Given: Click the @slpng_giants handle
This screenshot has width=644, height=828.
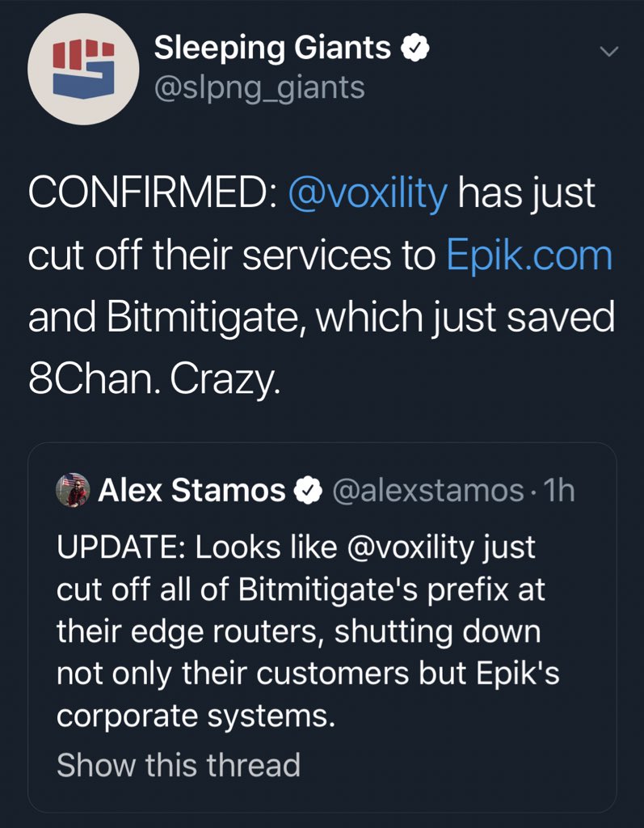Looking at the screenshot, I should point(259,87).
